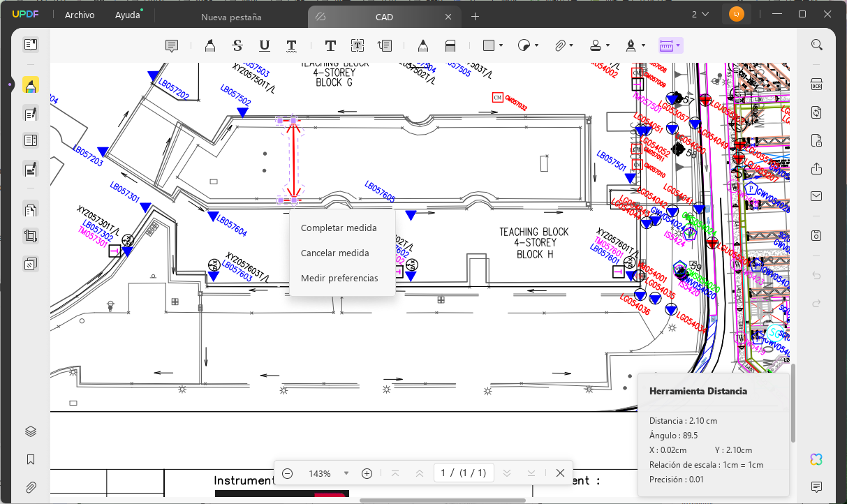Select the text box tool
Viewport: 847px width, 504px height.
pos(358,45)
